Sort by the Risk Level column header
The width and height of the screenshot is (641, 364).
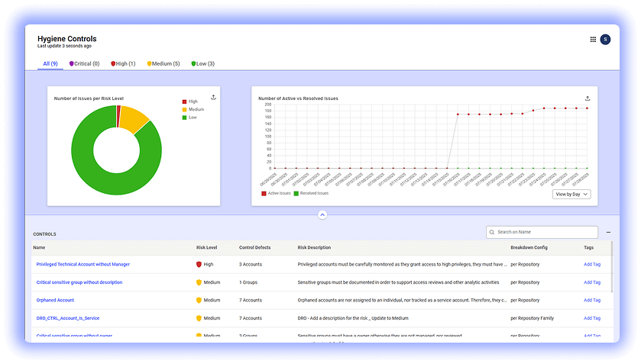point(206,247)
